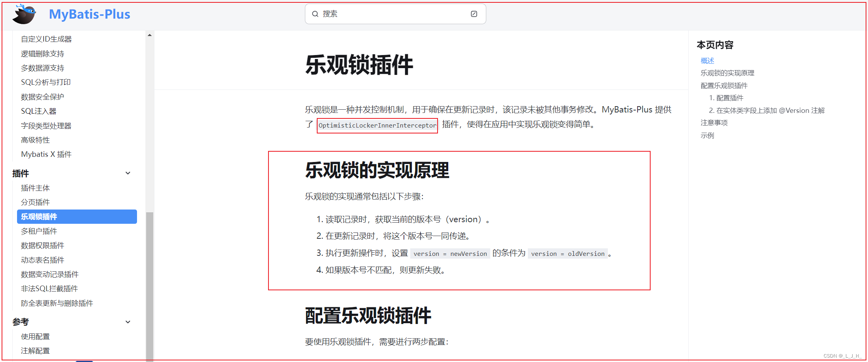The width and height of the screenshot is (868, 362).
Task: Open Mybatis X 插件 in sidebar
Action: tap(46, 154)
